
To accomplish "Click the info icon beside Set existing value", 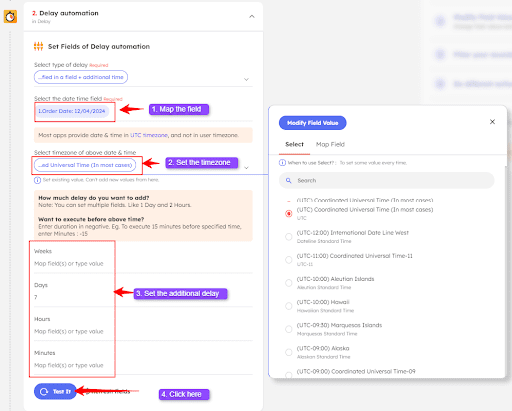I will (37, 180).
